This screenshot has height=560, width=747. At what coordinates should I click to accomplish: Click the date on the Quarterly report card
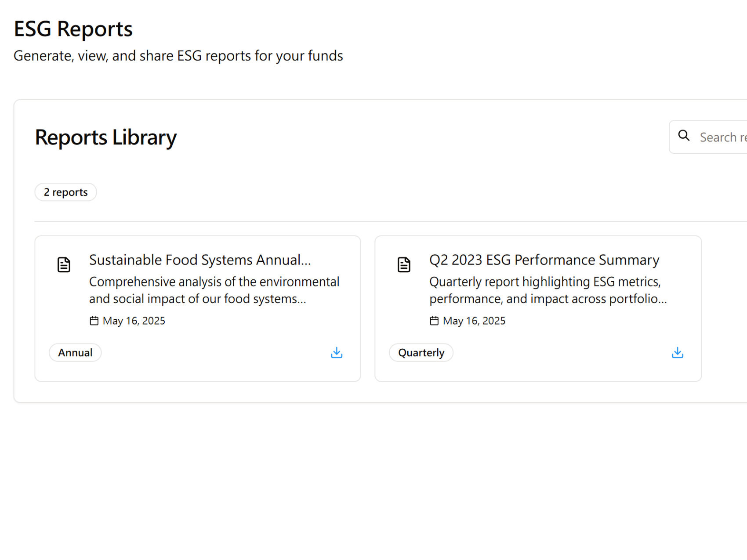pos(474,321)
